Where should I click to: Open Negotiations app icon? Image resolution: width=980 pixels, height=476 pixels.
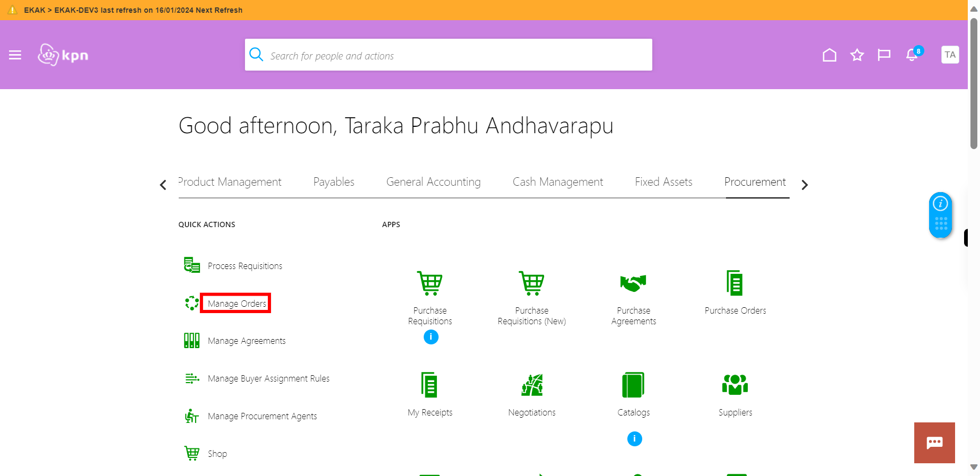coord(532,385)
